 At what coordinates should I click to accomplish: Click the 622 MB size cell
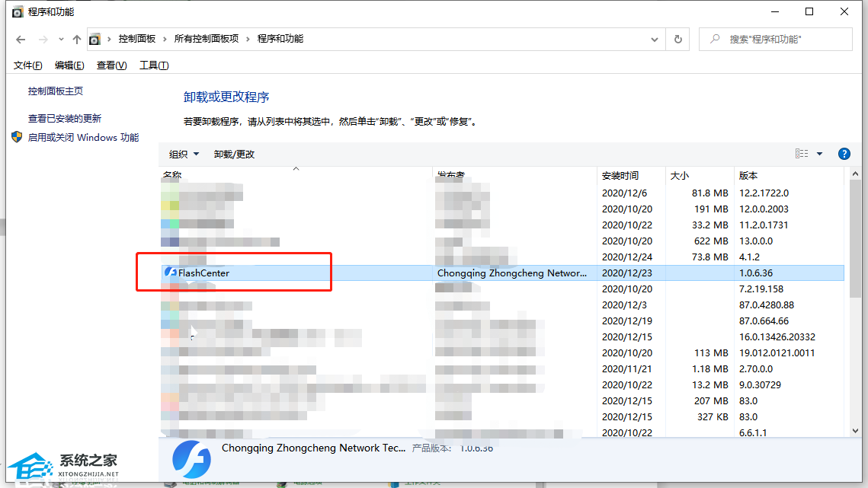click(x=711, y=241)
